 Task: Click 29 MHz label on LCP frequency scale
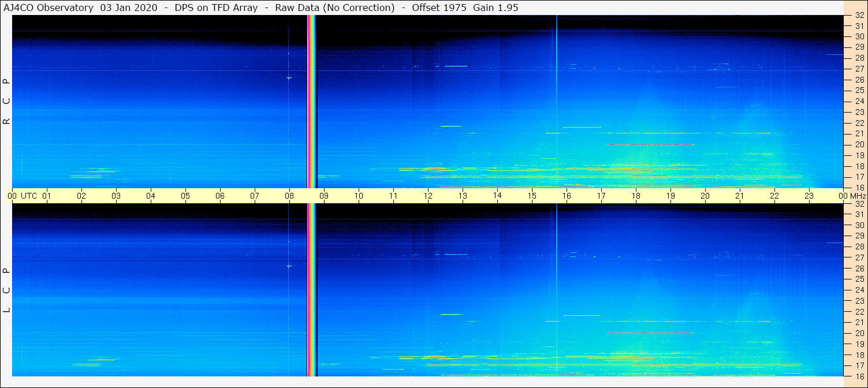pos(859,236)
